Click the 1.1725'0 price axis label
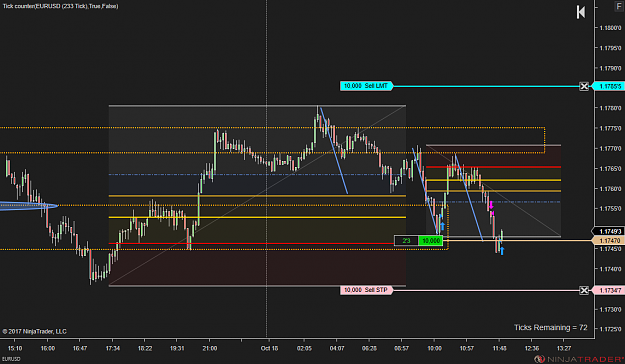This screenshot has width=625, height=364. [x=610, y=329]
